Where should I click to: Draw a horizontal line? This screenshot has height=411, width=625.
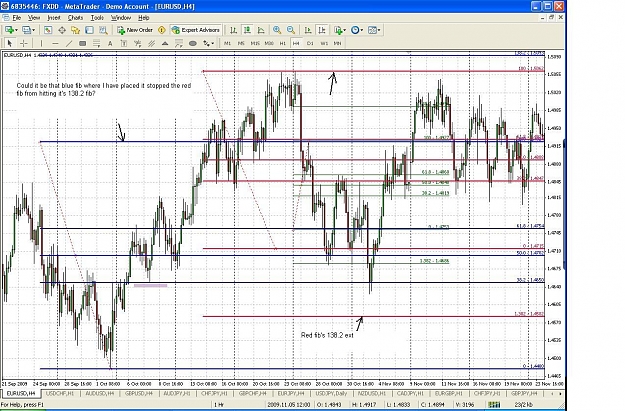(55, 43)
